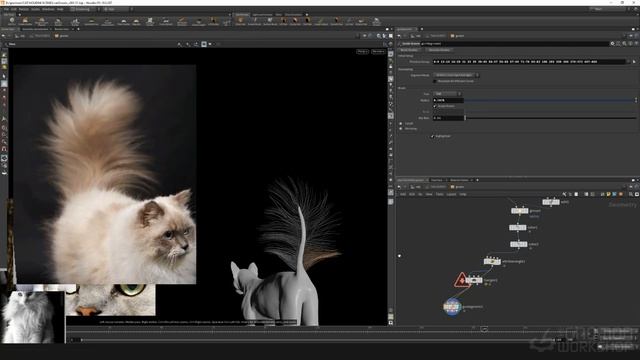
Task: Adjust the Radius slider track
Action: pyautogui.click(x=549, y=100)
